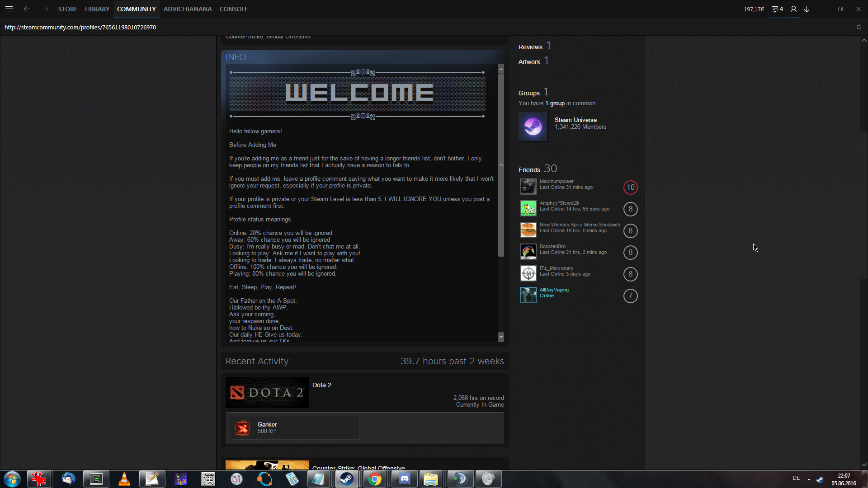Open the chat notifications icon

coord(777,9)
